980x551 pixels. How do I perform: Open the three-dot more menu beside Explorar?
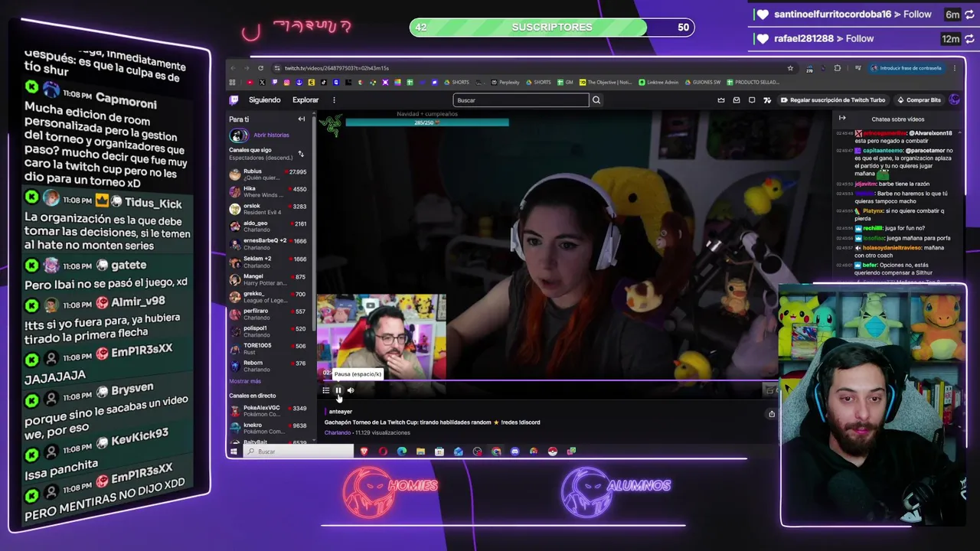(x=334, y=100)
